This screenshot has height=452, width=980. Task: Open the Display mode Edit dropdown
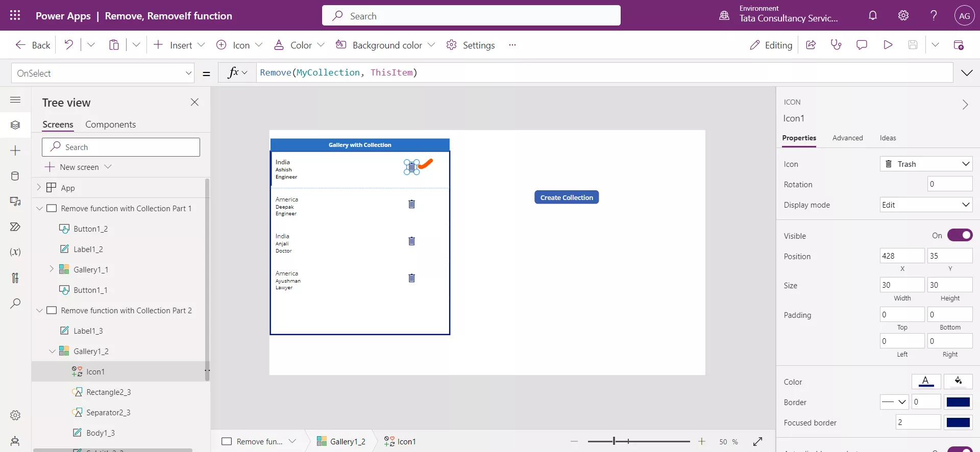pos(926,205)
